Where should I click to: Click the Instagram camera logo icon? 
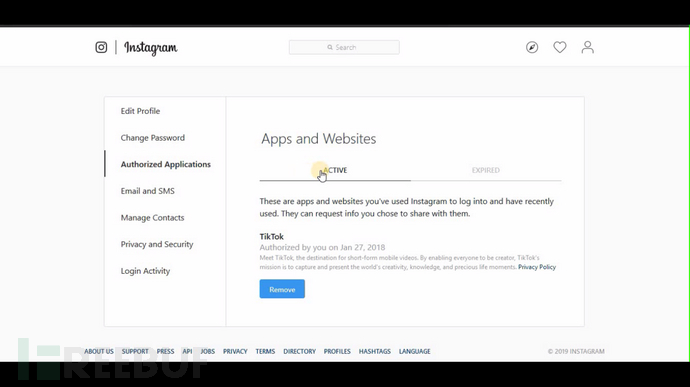101,47
